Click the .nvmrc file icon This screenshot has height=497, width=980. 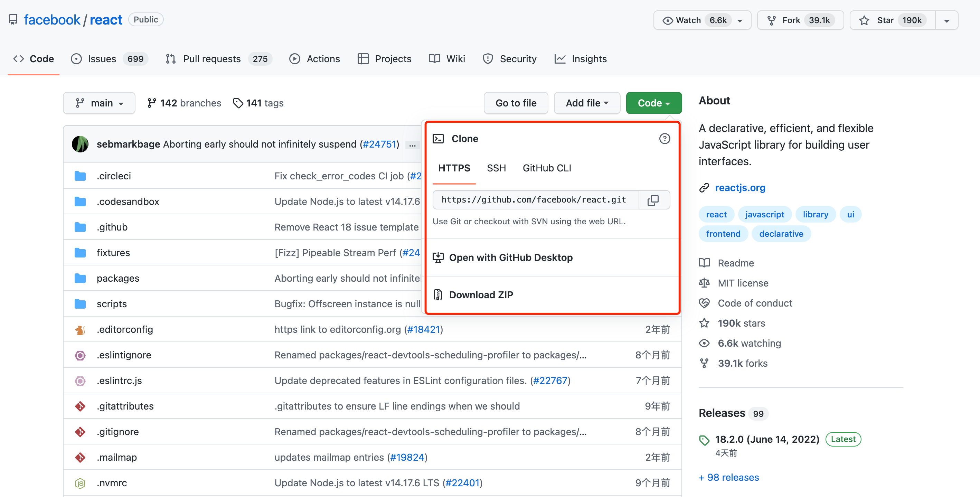[80, 483]
